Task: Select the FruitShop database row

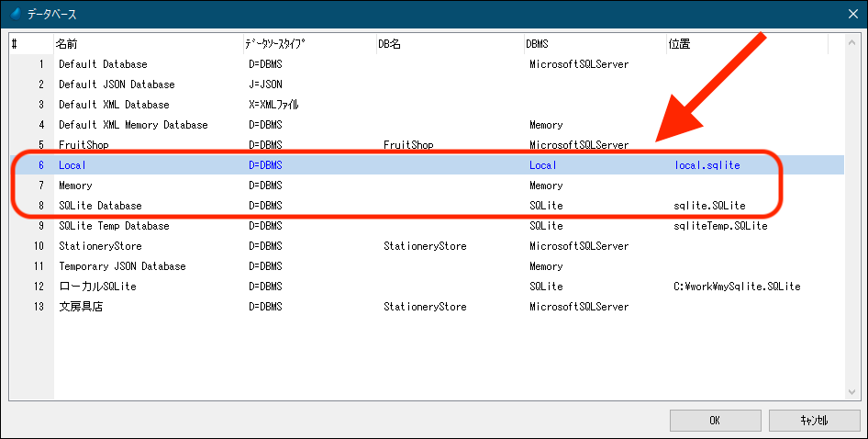Action: tap(83, 145)
